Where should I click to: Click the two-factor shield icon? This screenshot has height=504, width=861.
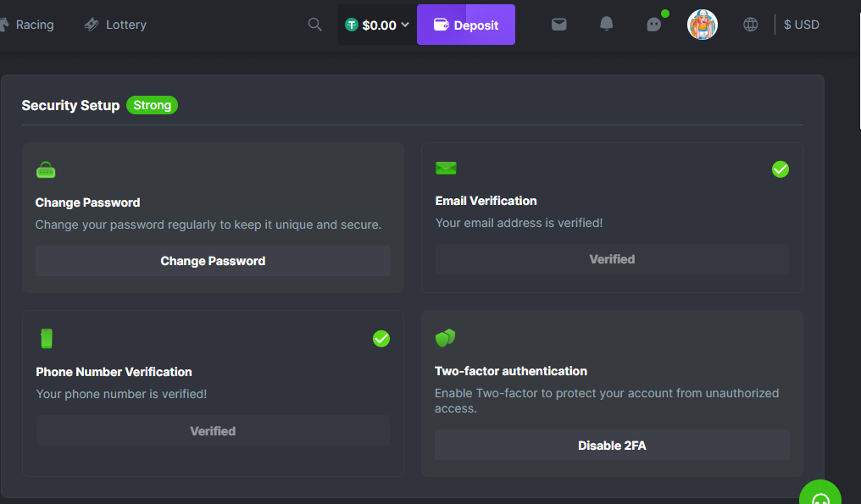pos(445,339)
